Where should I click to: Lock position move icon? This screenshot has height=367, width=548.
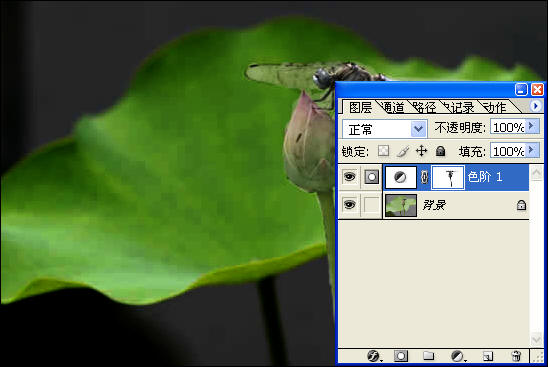click(x=421, y=151)
